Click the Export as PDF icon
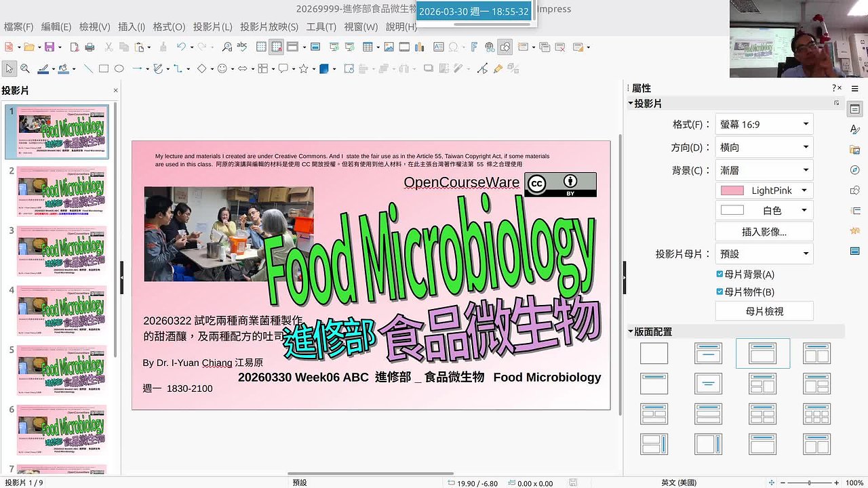 tap(75, 47)
